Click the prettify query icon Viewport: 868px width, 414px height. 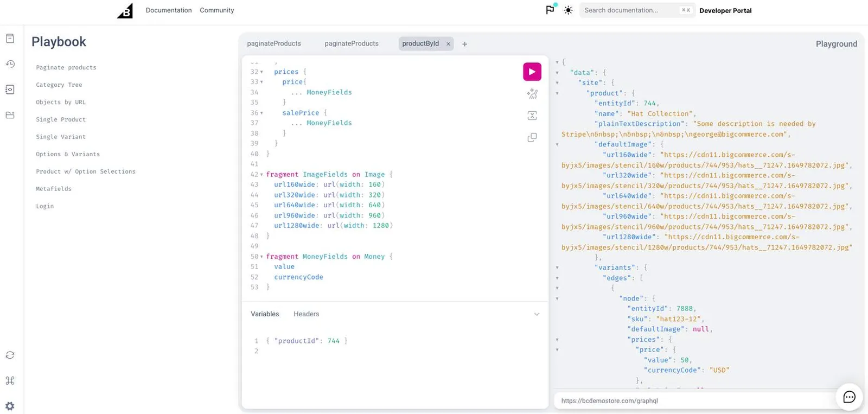(532, 94)
